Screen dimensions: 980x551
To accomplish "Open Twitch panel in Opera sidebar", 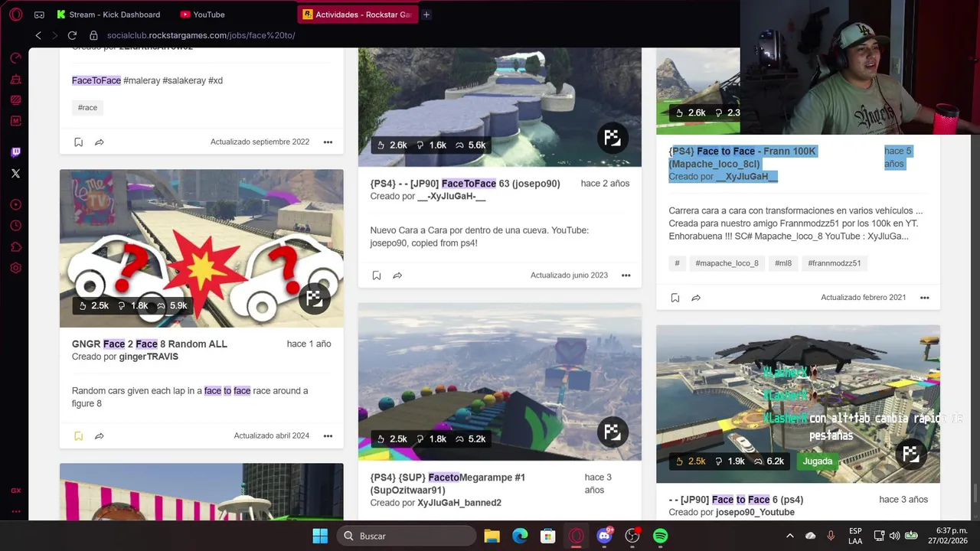I will (x=15, y=152).
